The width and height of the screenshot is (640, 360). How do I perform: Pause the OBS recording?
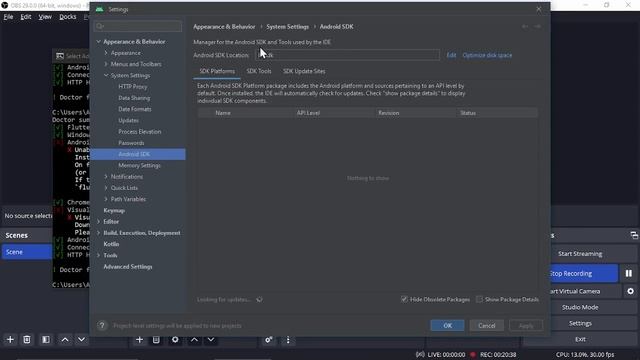click(629, 273)
